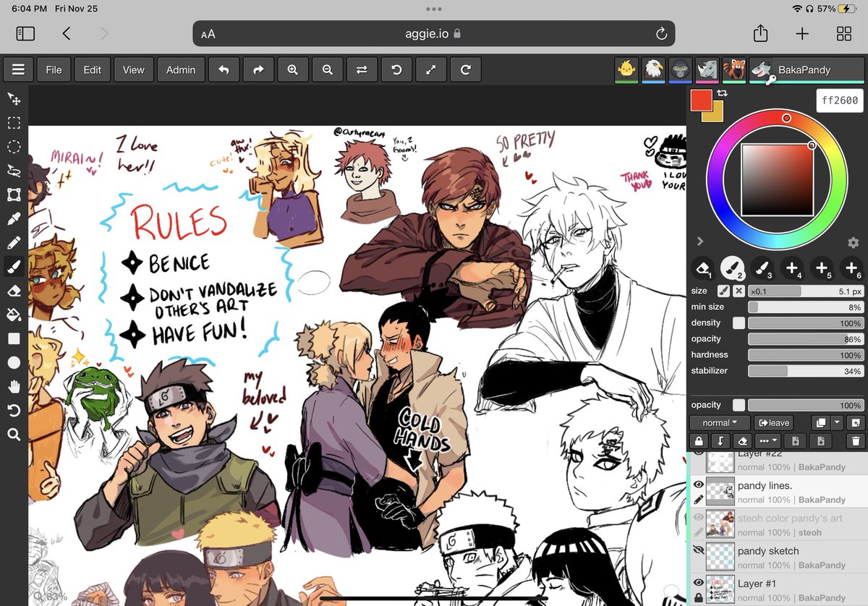Fit canvas to screen with expand arrows
The height and width of the screenshot is (606, 868).
pyautogui.click(x=431, y=70)
